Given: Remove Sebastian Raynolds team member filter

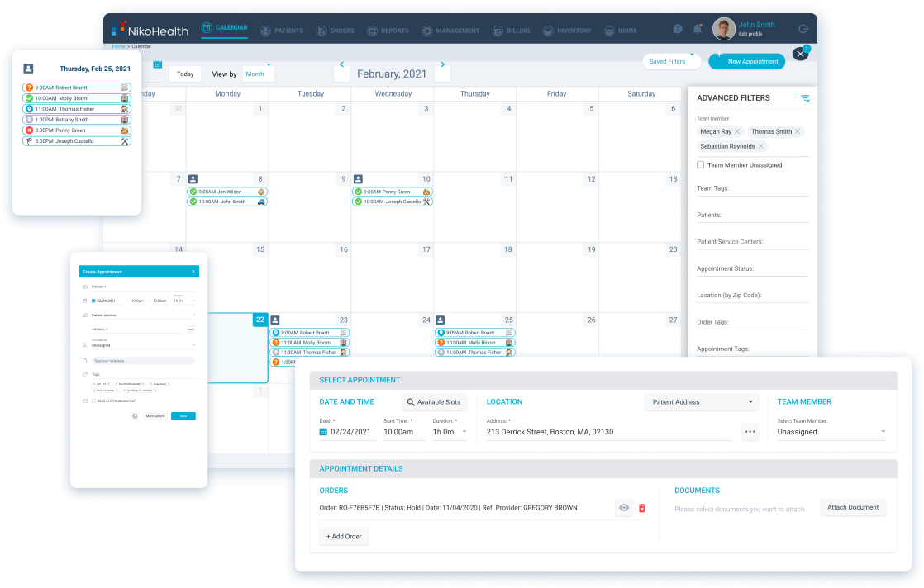Looking at the screenshot, I should (x=760, y=146).
